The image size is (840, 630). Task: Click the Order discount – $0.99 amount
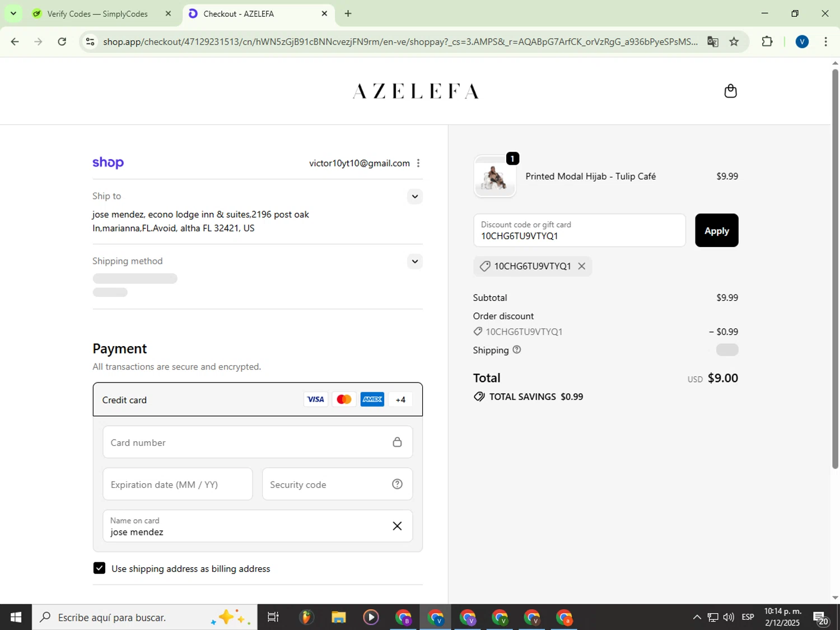click(724, 332)
